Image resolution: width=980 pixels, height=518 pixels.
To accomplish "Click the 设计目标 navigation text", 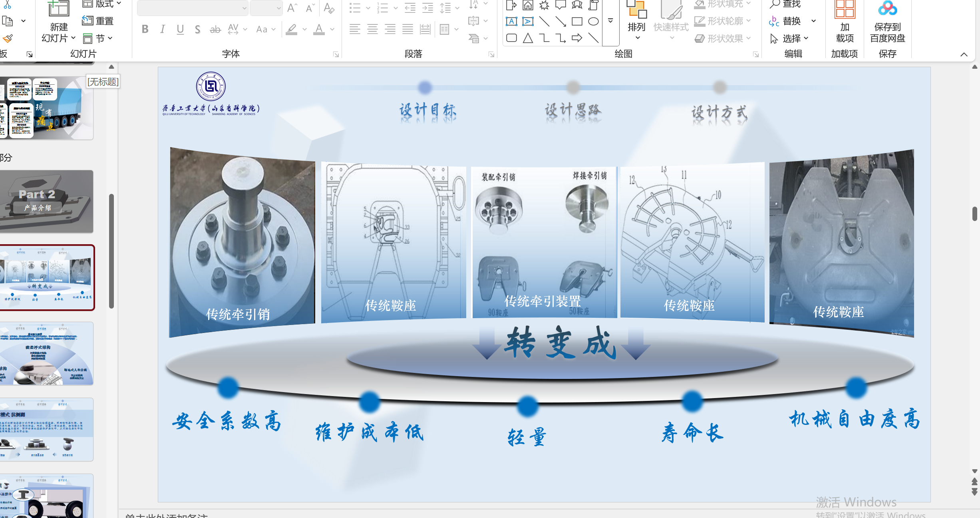I will [428, 110].
